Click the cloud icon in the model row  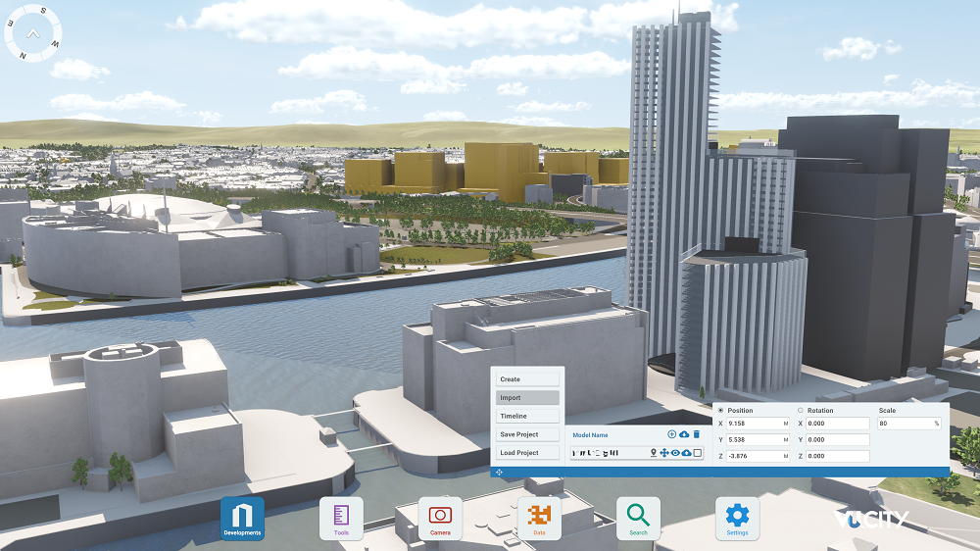tap(686, 452)
